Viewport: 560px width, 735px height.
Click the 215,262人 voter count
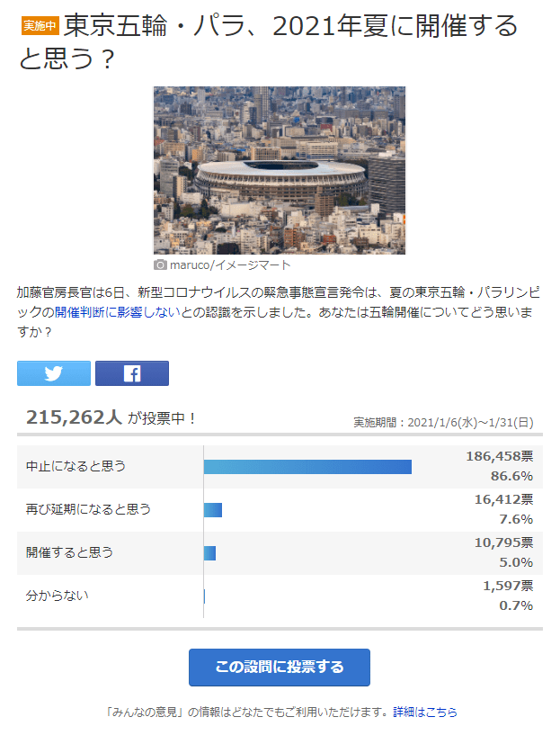tap(75, 417)
